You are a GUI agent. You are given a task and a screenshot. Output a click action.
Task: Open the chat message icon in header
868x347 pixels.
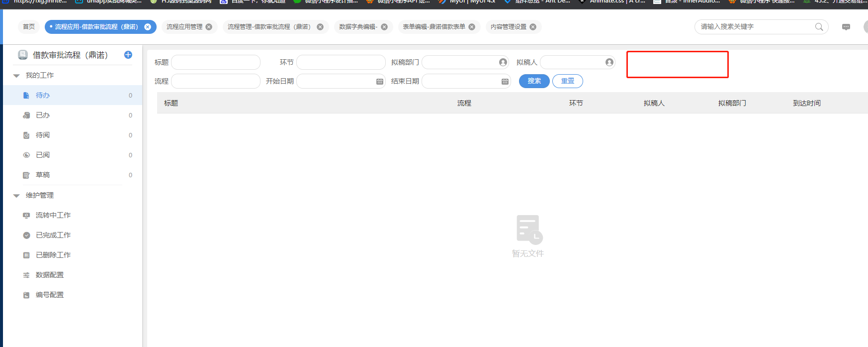click(x=846, y=27)
